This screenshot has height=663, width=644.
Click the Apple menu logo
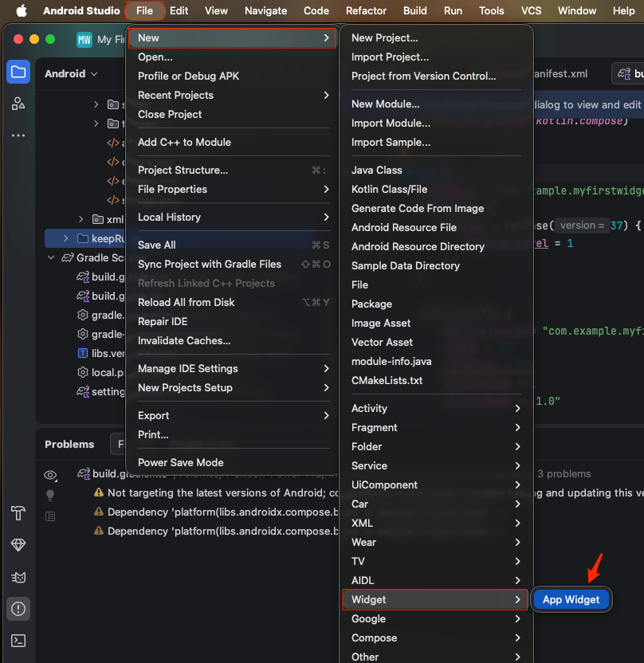click(x=22, y=10)
